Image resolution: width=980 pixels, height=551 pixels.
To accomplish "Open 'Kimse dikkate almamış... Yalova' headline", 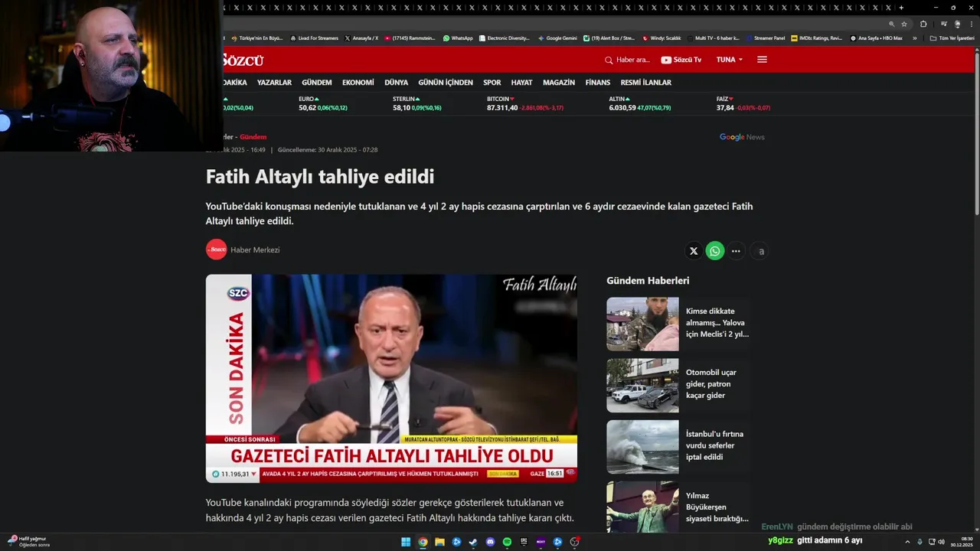I will 717,323.
